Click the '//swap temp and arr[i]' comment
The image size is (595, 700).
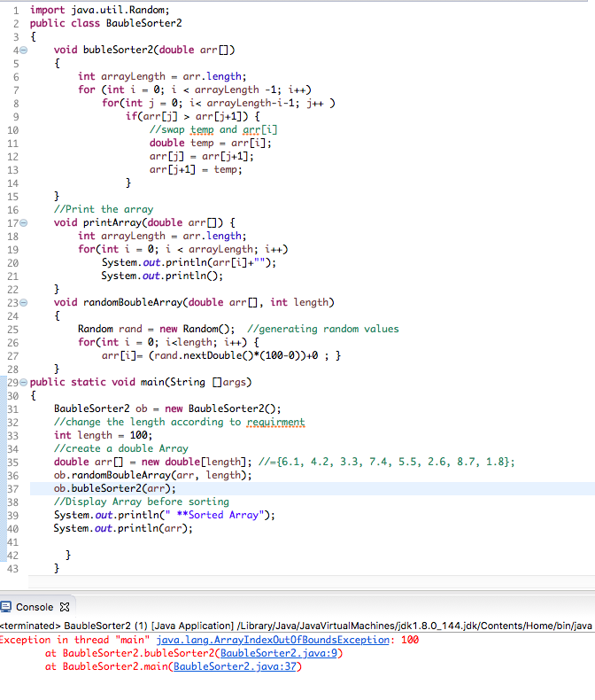(213, 130)
